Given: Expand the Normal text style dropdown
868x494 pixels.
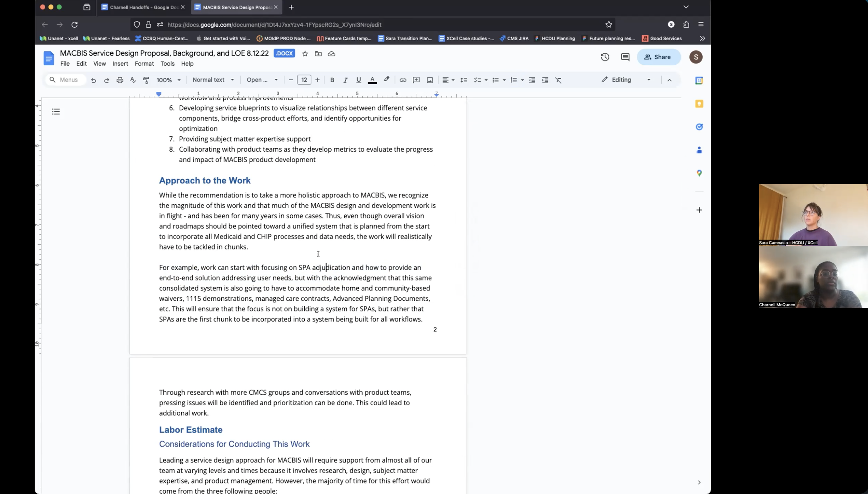Looking at the screenshot, I should pos(213,80).
